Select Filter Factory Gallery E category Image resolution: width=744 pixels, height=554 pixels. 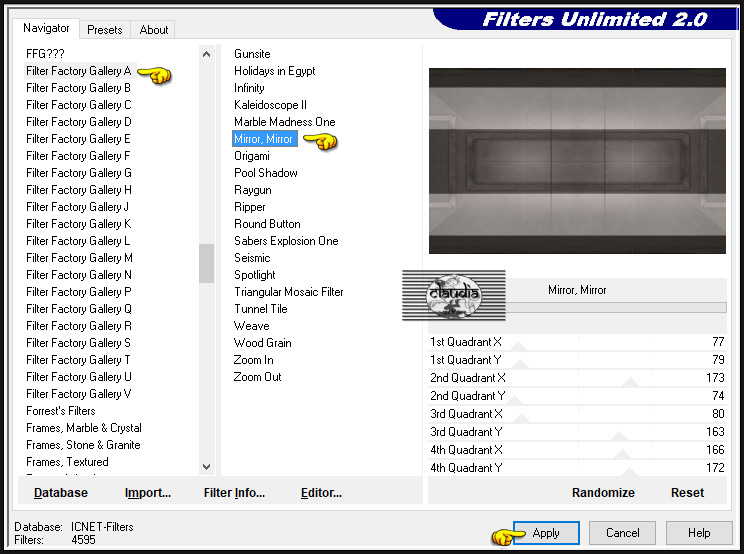pyautogui.click(x=78, y=139)
